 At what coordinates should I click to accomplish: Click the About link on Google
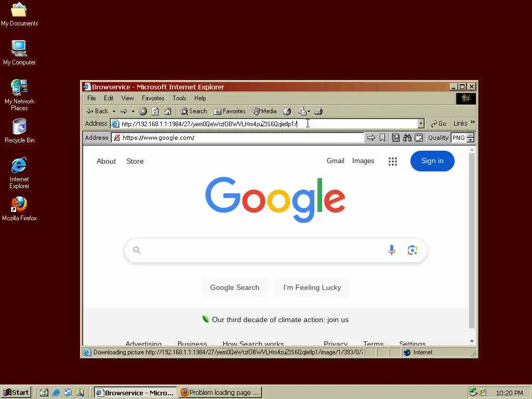pyautogui.click(x=106, y=162)
